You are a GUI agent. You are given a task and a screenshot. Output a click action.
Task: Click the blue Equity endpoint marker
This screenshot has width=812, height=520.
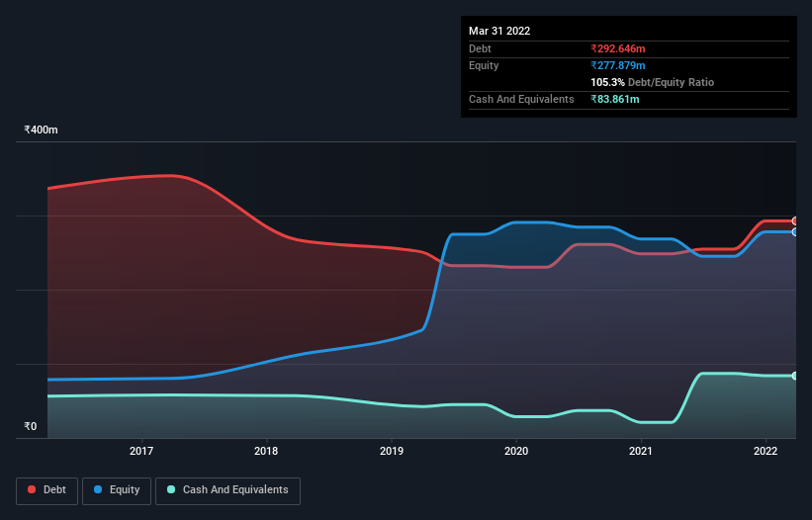(x=795, y=231)
